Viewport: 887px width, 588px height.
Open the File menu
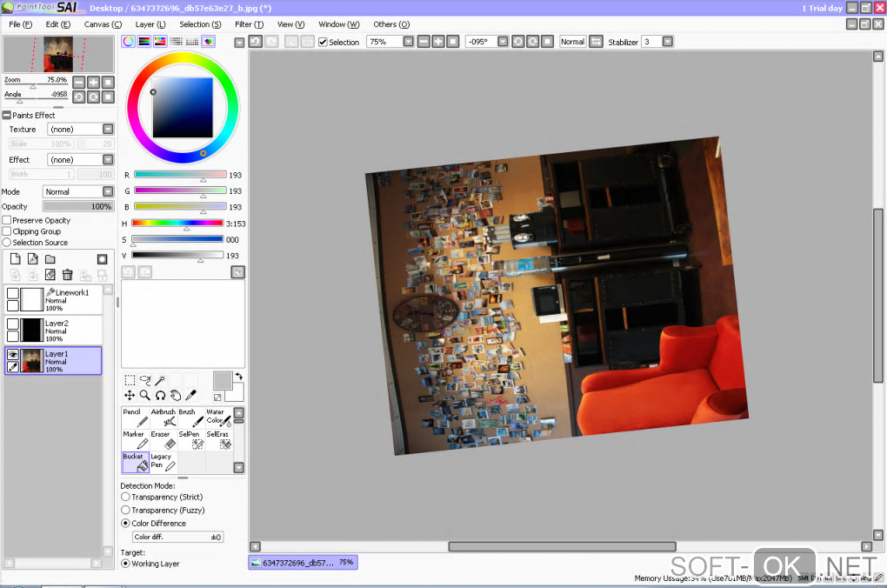tap(20, 24)
